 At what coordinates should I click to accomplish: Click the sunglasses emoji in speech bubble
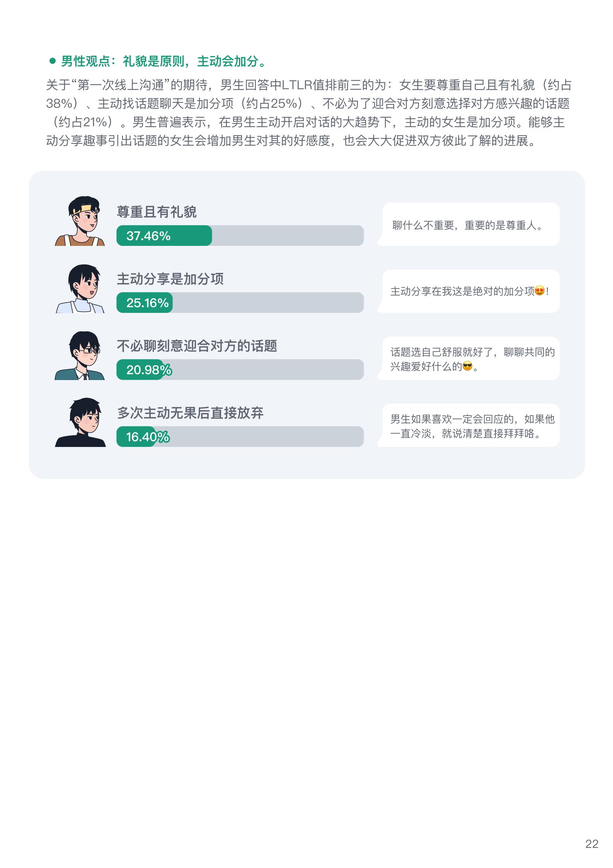468,366
